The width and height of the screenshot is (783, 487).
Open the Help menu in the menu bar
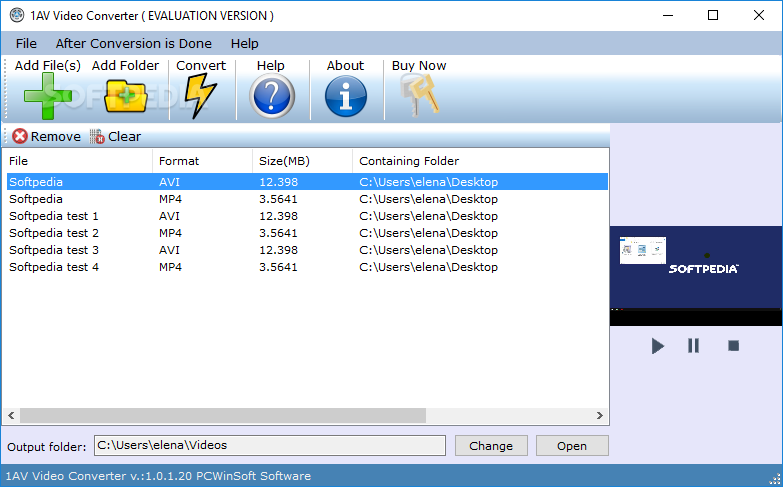point(244,43)
